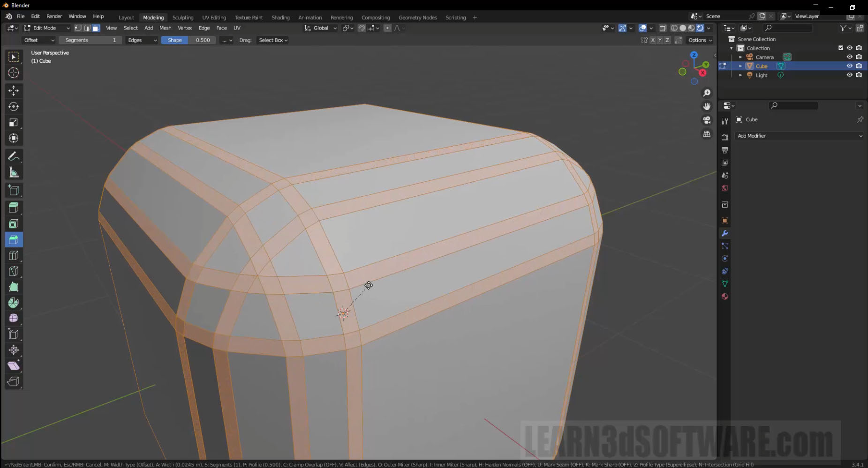
Task: Uncheck the Collection exclude checkbox
Action: coord(841,48)
